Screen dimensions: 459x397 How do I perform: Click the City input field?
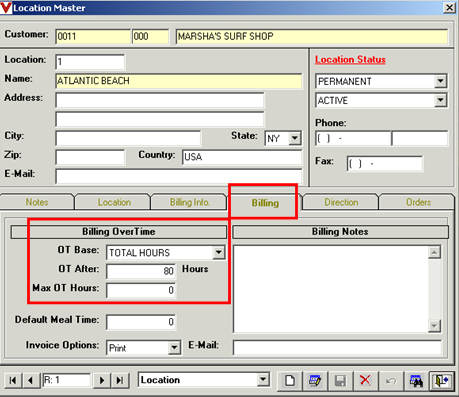click(x=128, y=138)
